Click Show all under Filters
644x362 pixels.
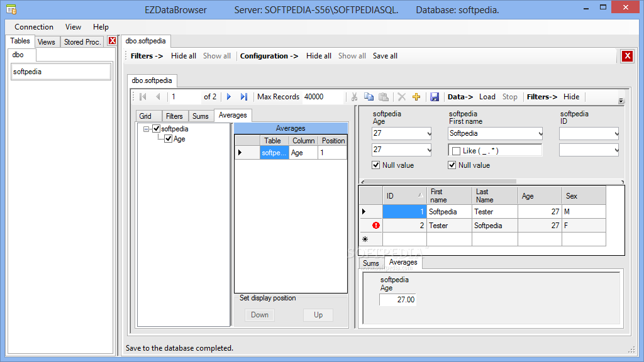(x=217, y=56)
